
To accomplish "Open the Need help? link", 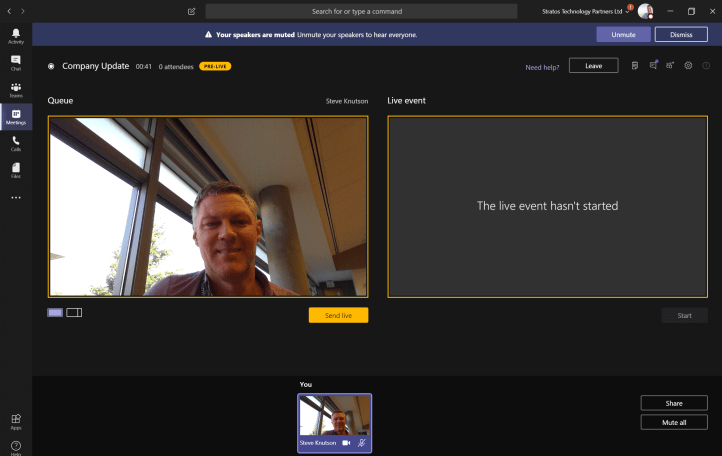I will pyautogui.click(x=542, y=67).
